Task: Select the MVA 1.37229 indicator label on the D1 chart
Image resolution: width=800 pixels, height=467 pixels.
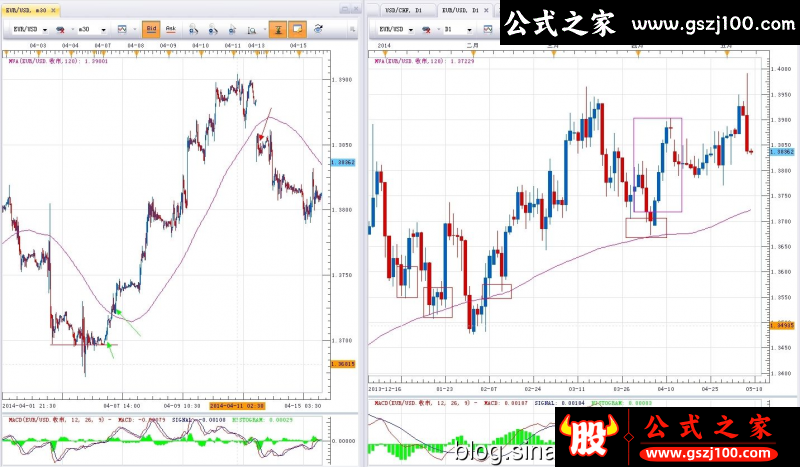Action: [x=424, y=61]
